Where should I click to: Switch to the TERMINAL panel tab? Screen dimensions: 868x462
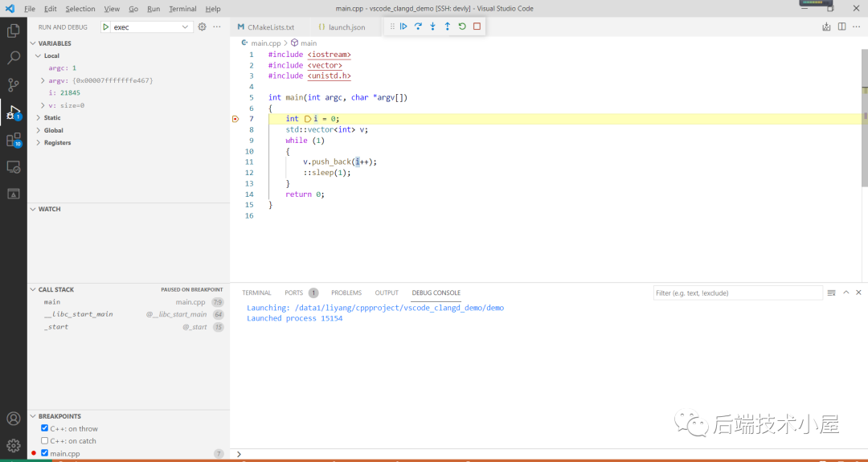(257, 292)
